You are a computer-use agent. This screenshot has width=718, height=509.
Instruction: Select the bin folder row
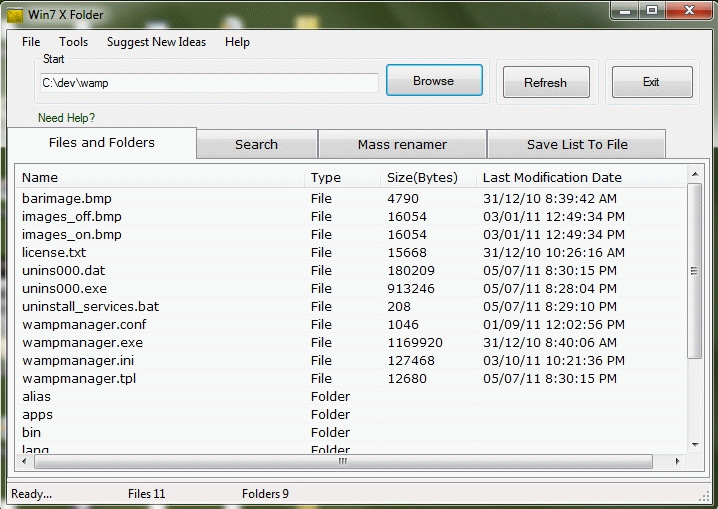pyautogui.click(x=351, y=433)
